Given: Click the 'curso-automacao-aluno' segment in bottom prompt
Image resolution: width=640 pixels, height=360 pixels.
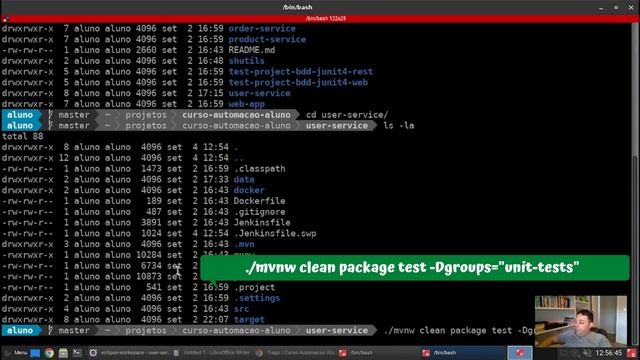Looking at the screenshot, I should (x=236, y=331).
